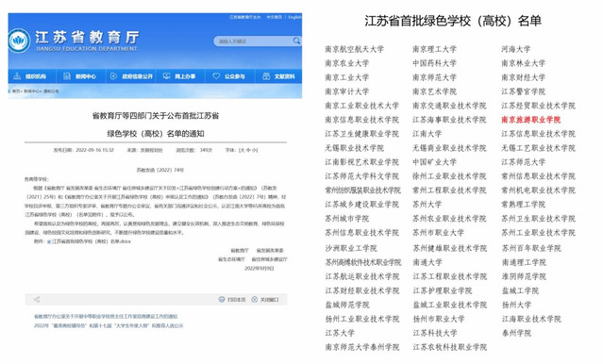Go to 通知公告 in the breadcrumb

(x=51, y=91)
